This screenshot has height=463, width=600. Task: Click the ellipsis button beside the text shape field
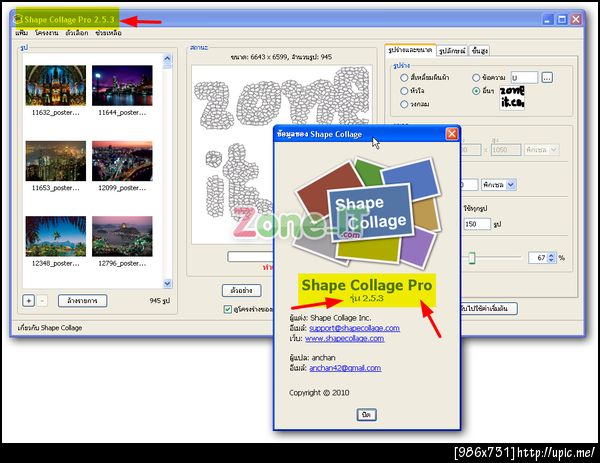(547, 78)
